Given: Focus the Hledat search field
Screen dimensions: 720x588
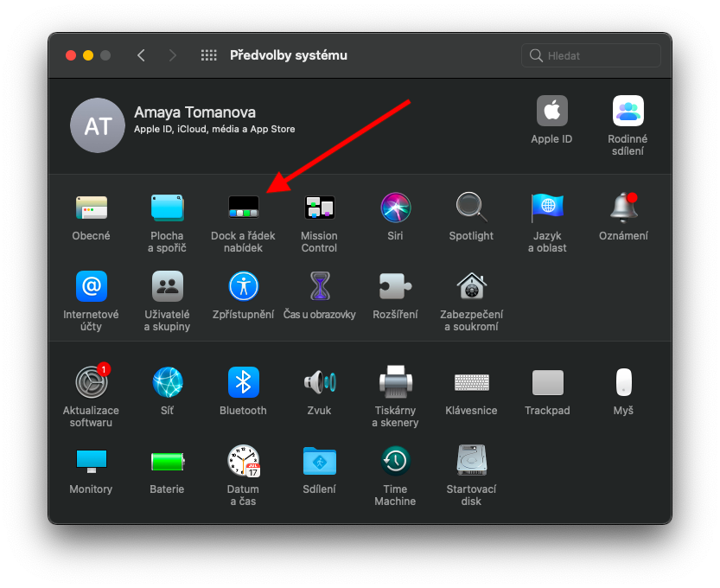Looking at the screenshot, I should (591, 55).
